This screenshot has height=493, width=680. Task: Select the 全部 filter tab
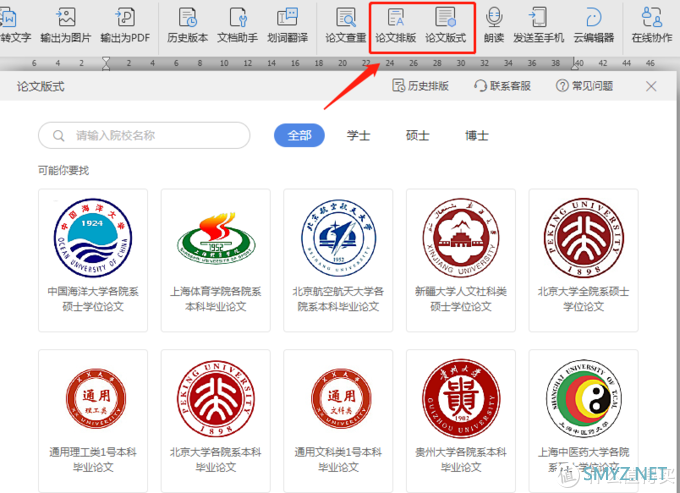[x=299, y=135]
